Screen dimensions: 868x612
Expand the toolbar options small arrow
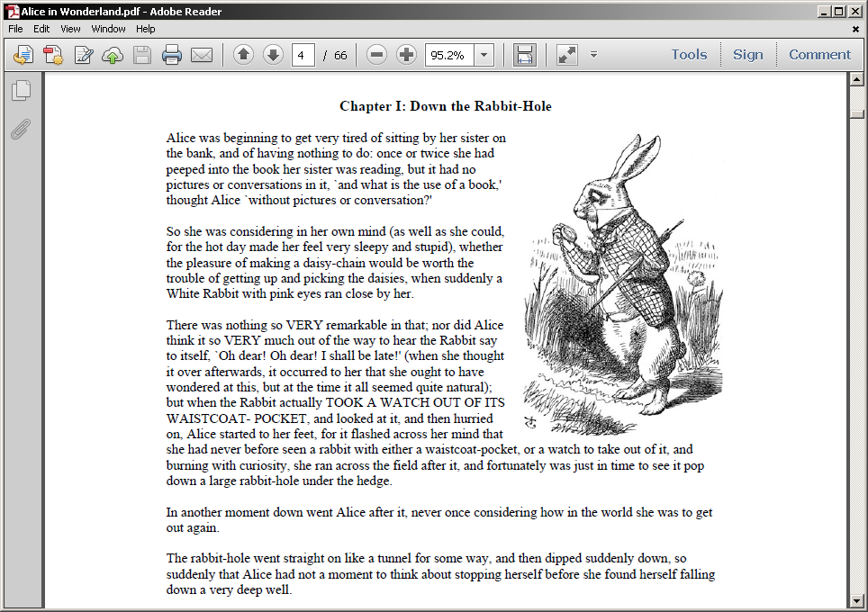coord(593,54)
